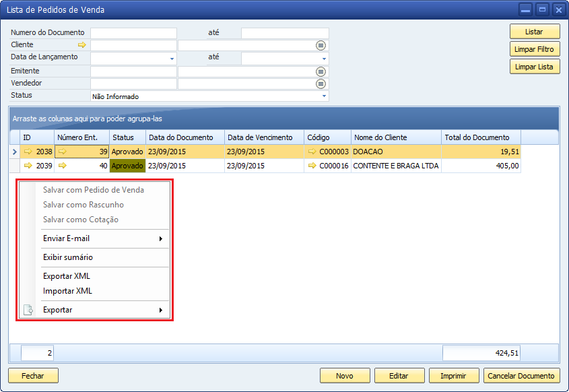The height and width of the screenshot is (392, 569).
Task: Select row indicator arrow of first row
Action: [15, 152]
